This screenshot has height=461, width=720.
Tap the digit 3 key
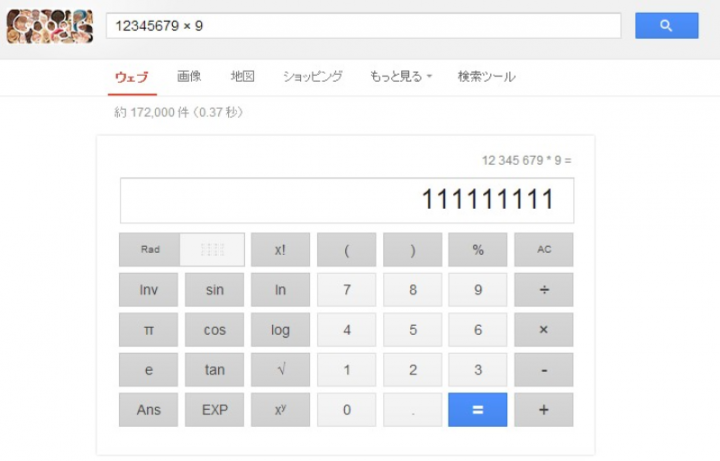click(x=478, y=370)
